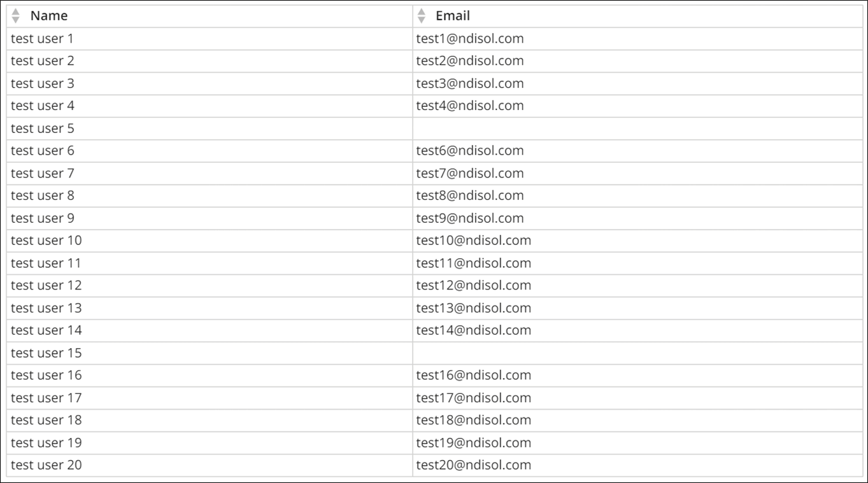Select the test user 3 row
This screenshot has height=483, width=868.
click(x=434, y=83)
